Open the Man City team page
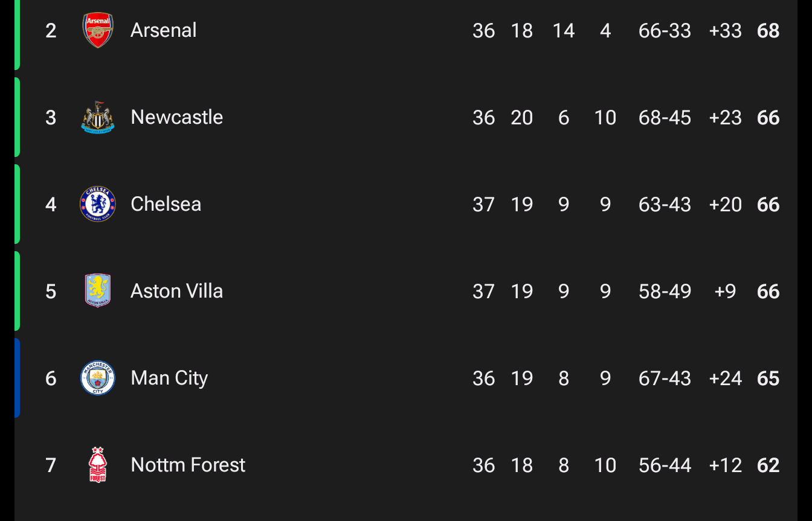Screen dimensions: 812x521 (x=169, y=378)
